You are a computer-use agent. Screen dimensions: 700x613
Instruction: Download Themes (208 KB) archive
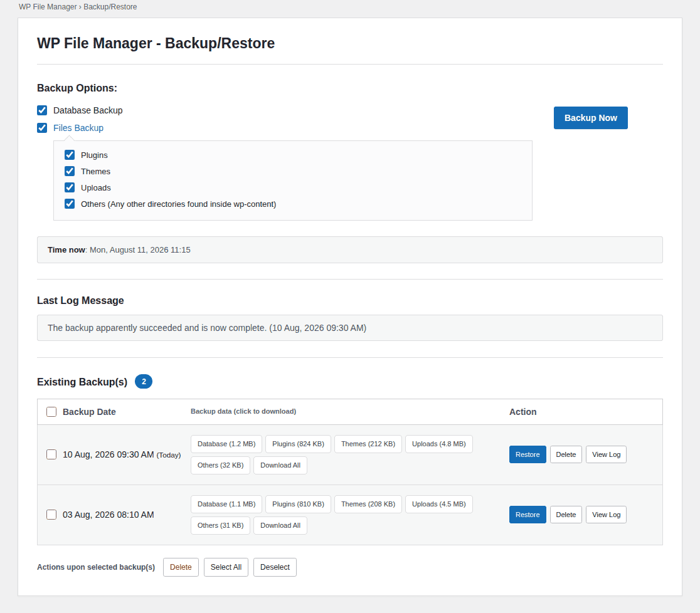(x=368, y=504)
